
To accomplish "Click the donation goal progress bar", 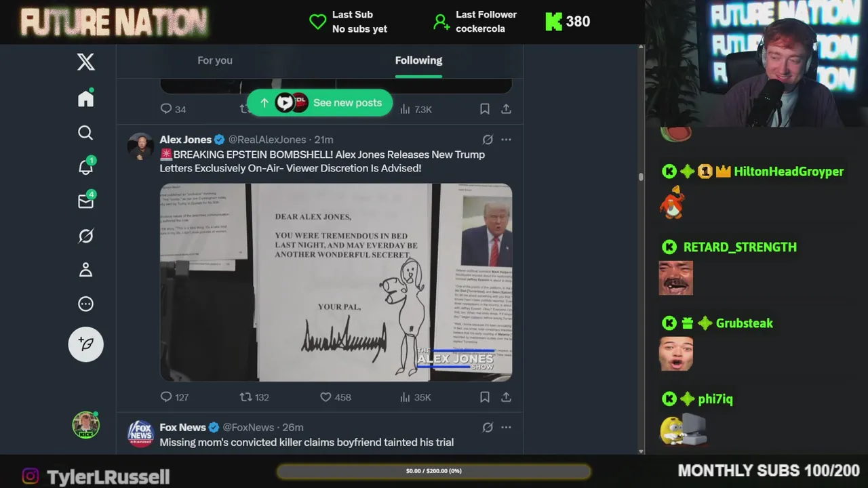I will coord(434,471).
